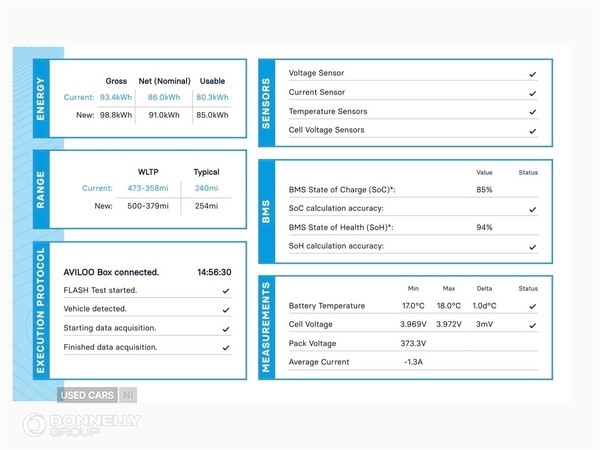
Task: Select the Finished data acquisition checkmark
Action: [226, 348]
